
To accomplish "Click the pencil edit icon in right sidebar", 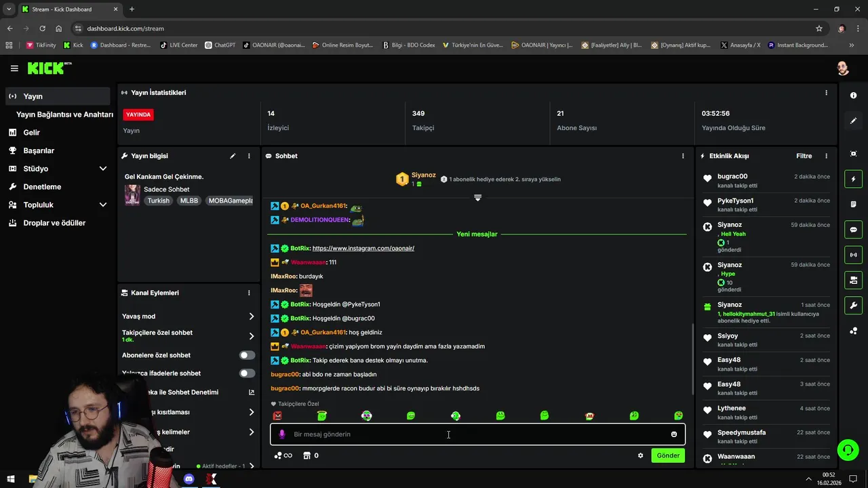I will tap(853, 121).
